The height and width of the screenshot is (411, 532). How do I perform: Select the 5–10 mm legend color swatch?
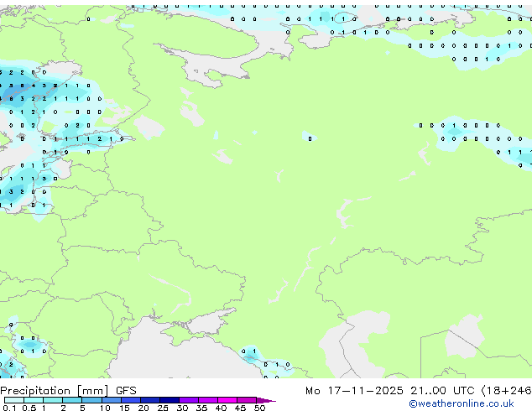click(92, 400)
